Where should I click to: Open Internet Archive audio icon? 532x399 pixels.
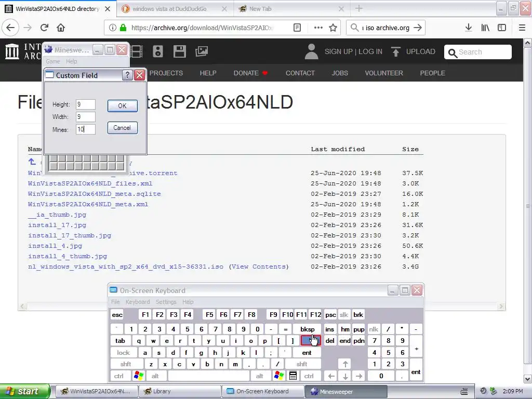(158, 51)
